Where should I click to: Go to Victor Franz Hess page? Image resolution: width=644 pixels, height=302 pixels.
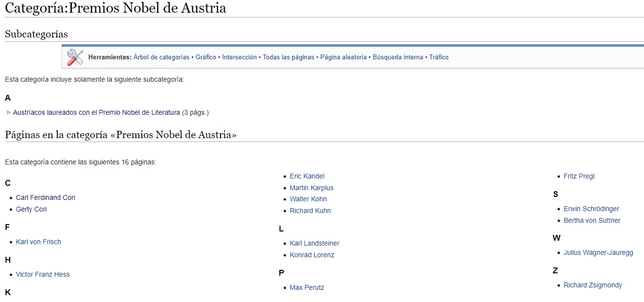coord(43,274)
